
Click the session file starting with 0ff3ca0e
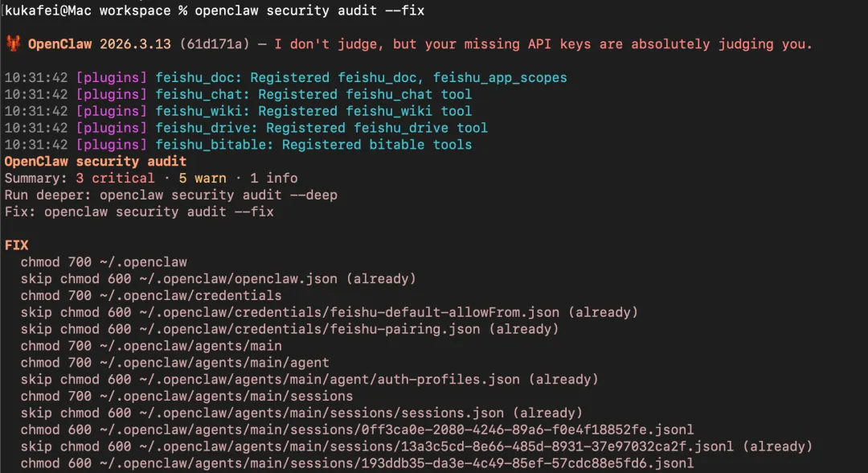coord(408,430)
